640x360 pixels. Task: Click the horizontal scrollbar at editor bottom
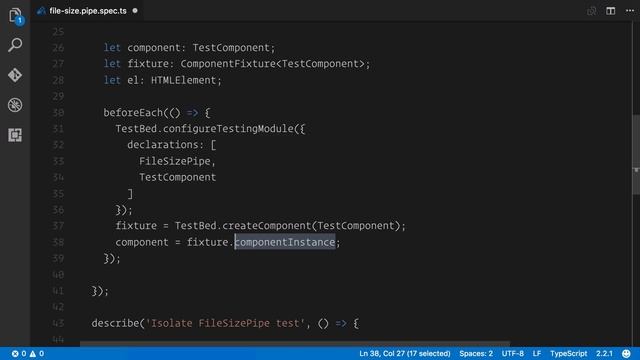295,344
